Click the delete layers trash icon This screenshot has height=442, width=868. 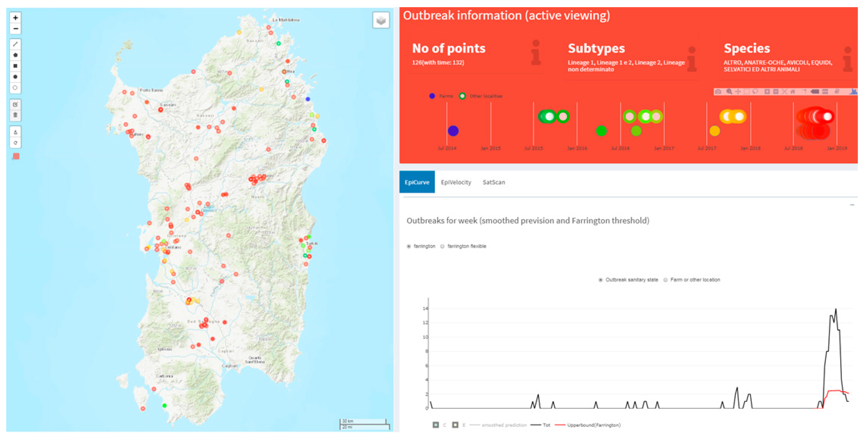15,115
